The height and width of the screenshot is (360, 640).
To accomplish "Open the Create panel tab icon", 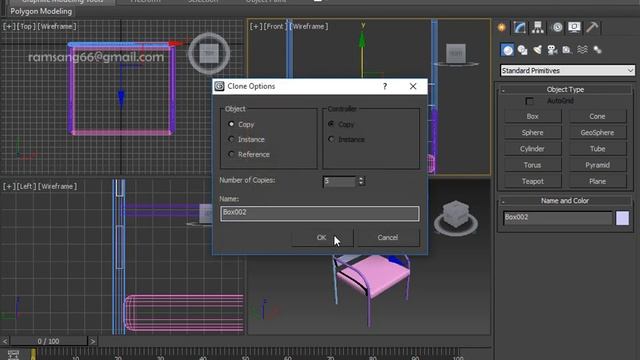I will coord(502,27).
